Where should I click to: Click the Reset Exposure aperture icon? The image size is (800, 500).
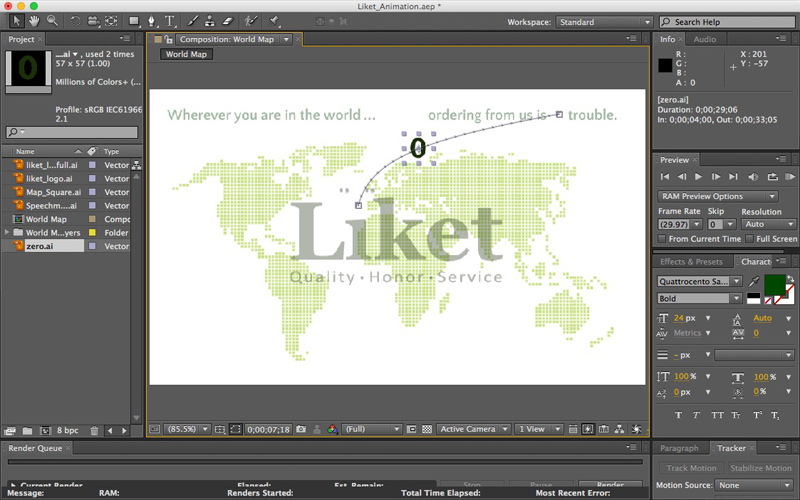[x=636, y=429]
